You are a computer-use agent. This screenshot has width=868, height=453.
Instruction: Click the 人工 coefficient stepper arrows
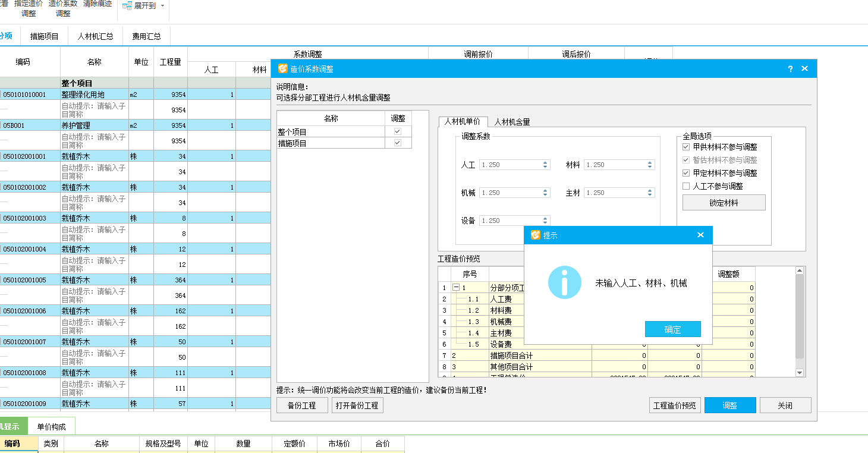point(545,165)
